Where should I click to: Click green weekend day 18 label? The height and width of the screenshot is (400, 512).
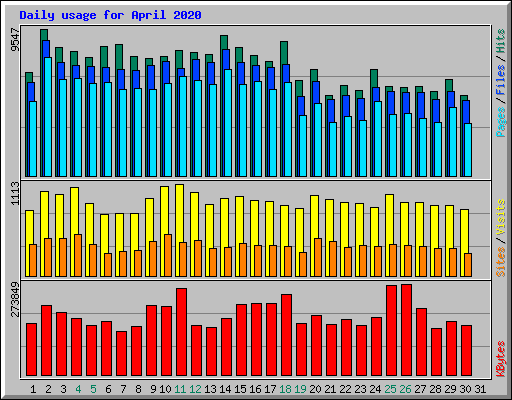click(x=285, y=389)
